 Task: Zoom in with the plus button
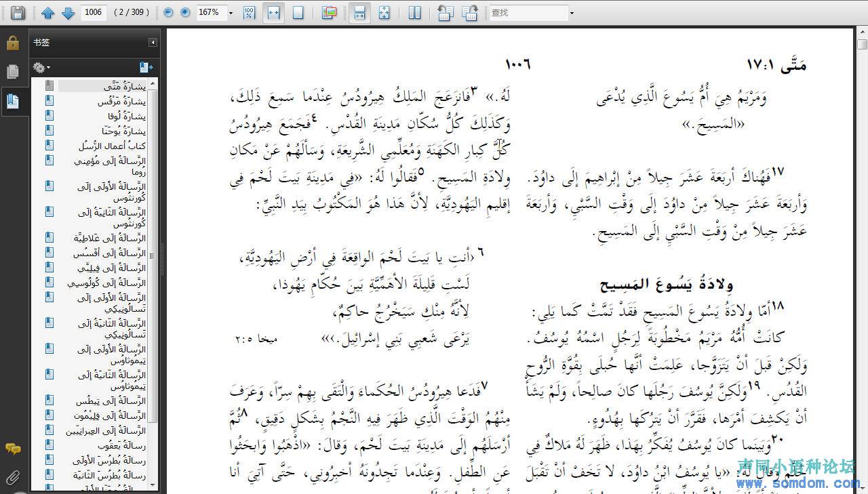click(x=184, y=12)
